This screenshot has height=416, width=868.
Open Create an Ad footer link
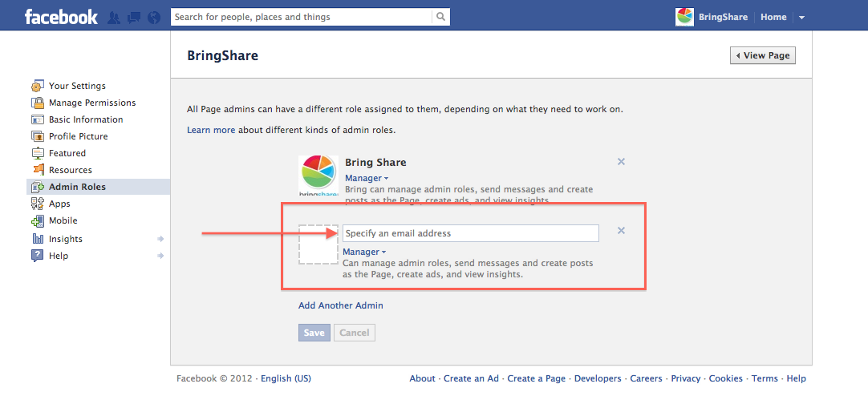(x=471, y=378)
